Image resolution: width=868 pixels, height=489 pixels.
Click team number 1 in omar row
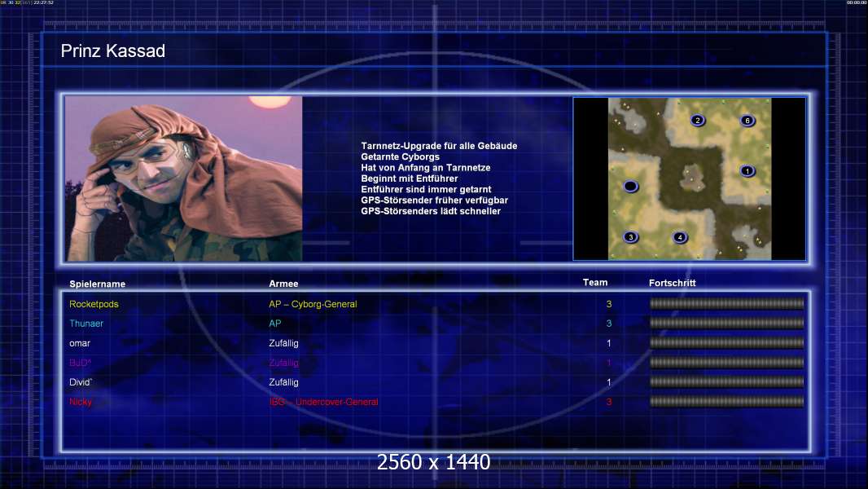point(609,343)
